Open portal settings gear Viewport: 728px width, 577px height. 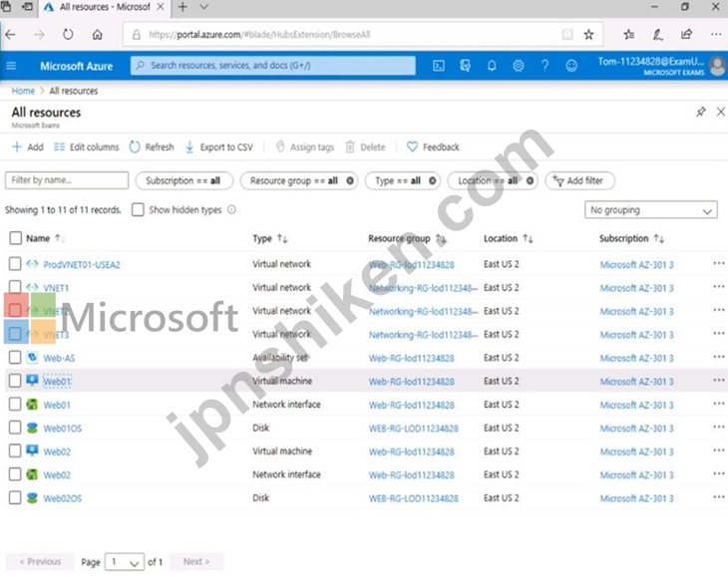(x=519, y=66)
